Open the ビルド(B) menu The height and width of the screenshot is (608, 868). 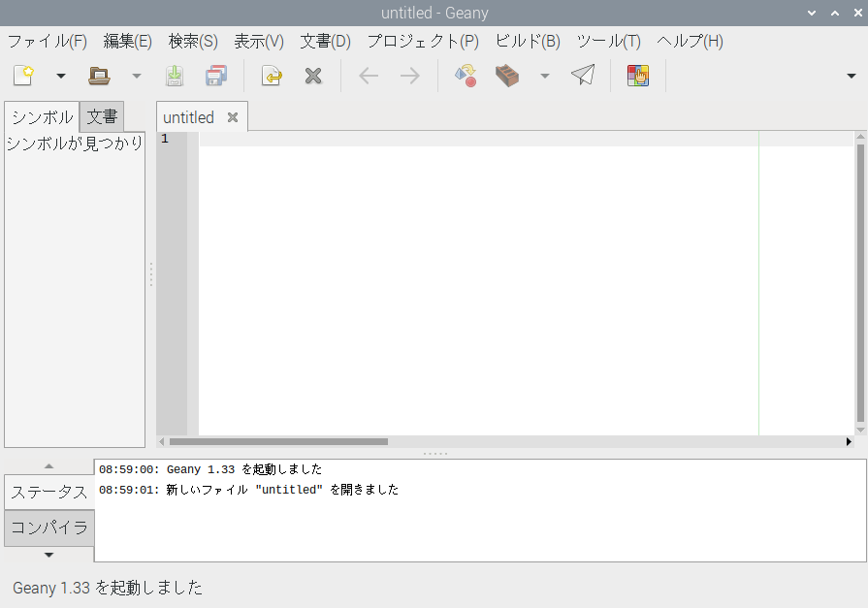(528, 41)
